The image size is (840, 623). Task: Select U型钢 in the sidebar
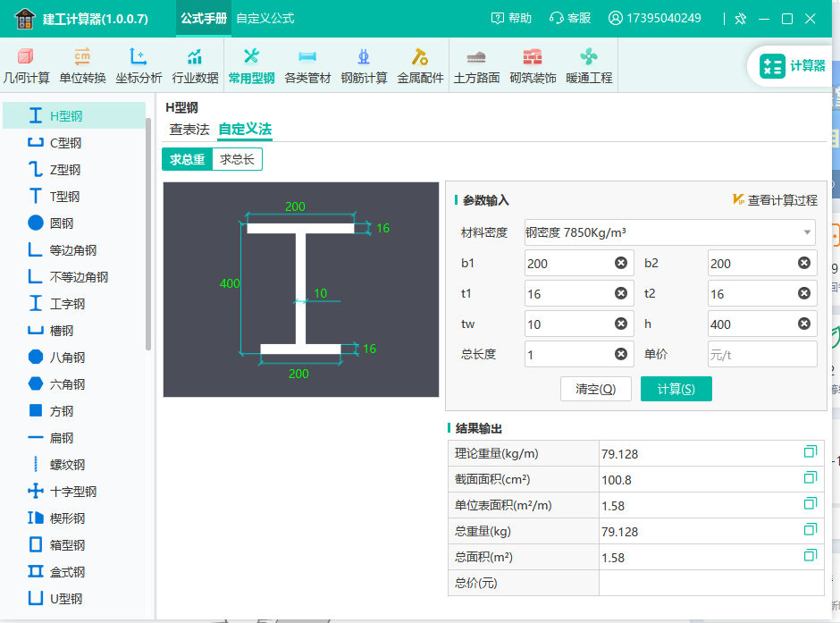pyautogui.click(x=74, y=598)
